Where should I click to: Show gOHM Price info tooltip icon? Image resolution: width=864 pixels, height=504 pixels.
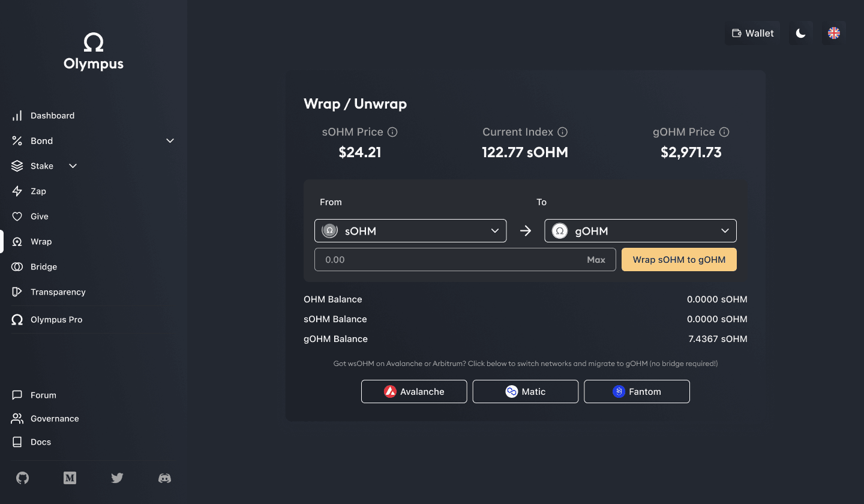click(x=724, y=132)
